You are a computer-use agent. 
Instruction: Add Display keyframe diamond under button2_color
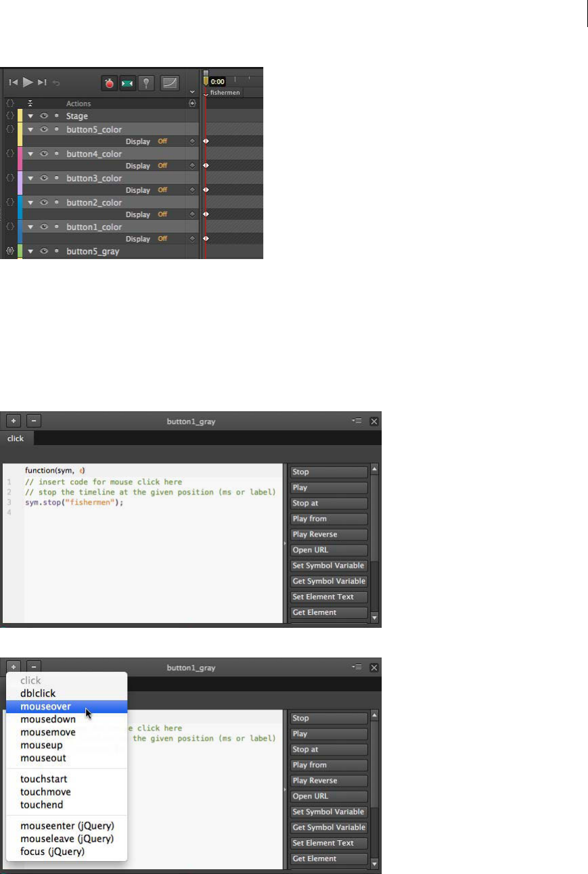click(192, 214)
